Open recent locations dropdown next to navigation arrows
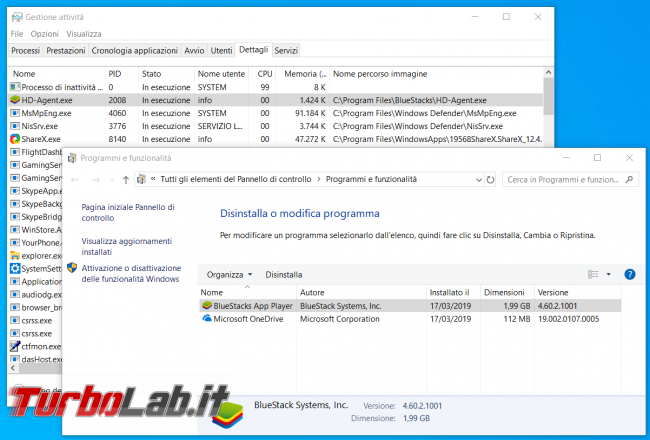This screenshot has height=440, width=650. point(112,180)
